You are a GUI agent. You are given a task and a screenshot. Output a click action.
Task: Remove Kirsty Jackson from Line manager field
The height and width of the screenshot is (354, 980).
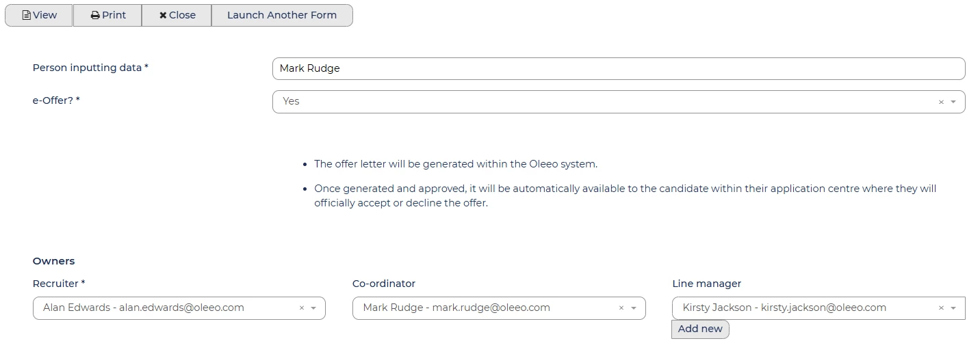(941, 308)
